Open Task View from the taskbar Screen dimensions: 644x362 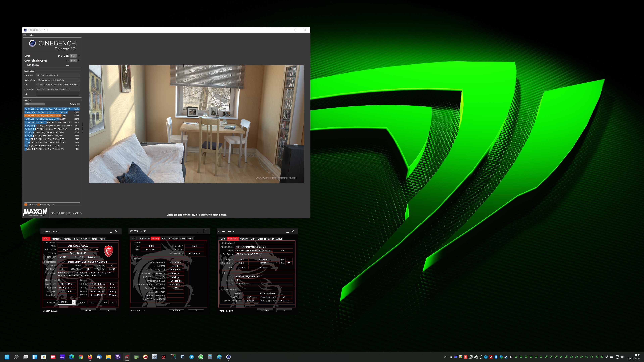click(26, 357)
